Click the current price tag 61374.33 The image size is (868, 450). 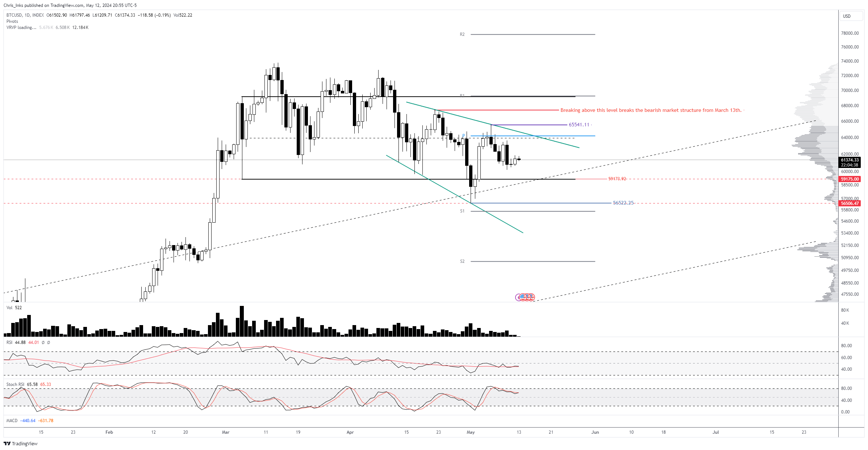(850, 160)
